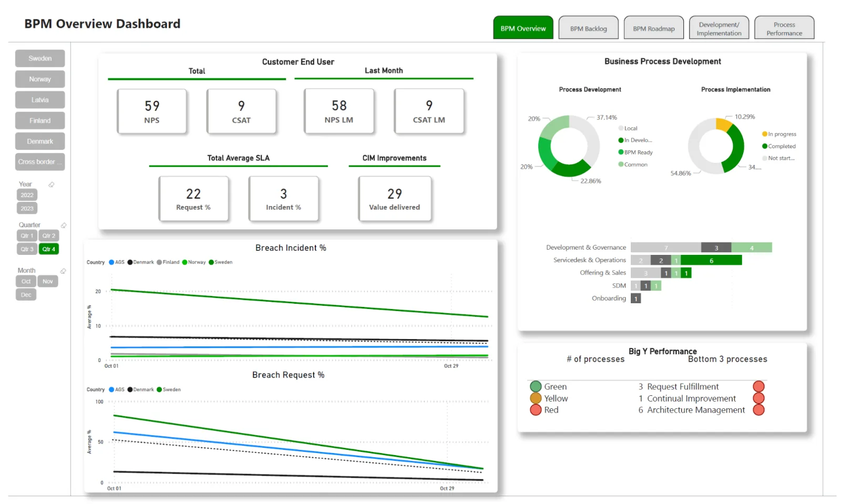This screenshot has width=841, height=504.
Task: Click the NPS 59 KPI card
Action: point(152,111)
